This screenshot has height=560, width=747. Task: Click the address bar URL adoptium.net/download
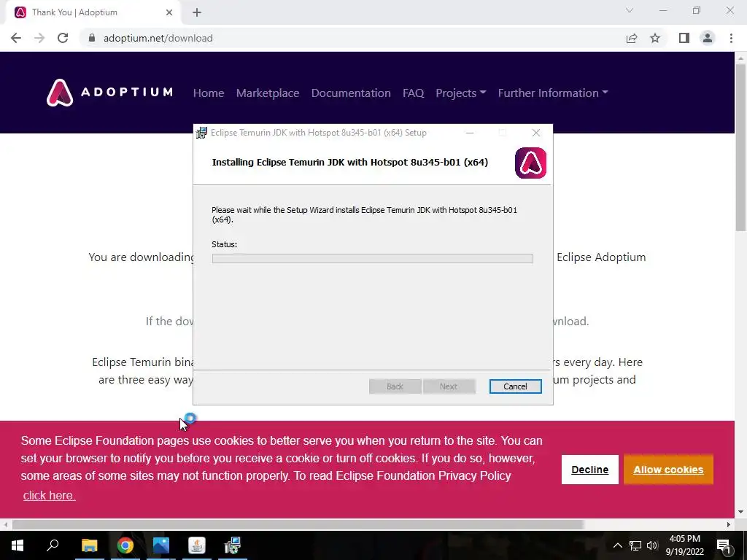[158, 38]
